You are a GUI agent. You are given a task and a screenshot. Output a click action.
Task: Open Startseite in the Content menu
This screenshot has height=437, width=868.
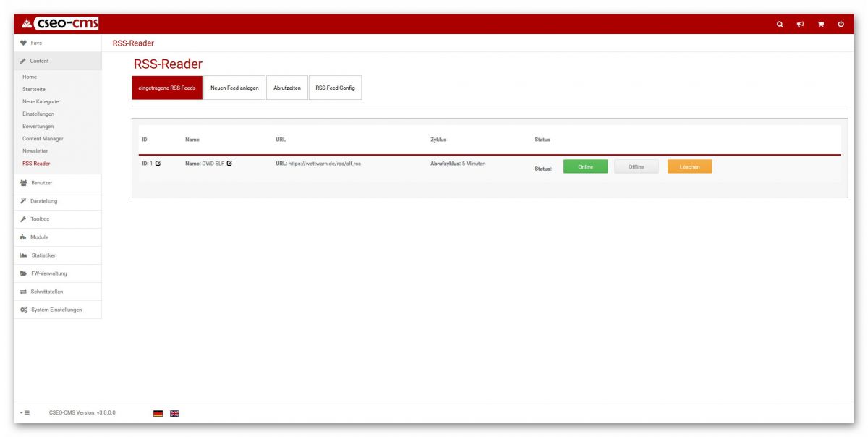(34, 89)
